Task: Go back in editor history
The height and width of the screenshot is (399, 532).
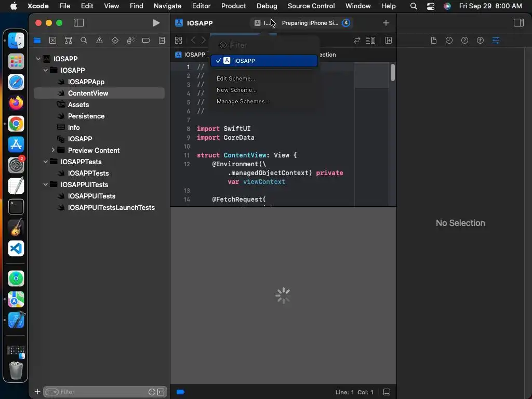Action: point(193,41)
